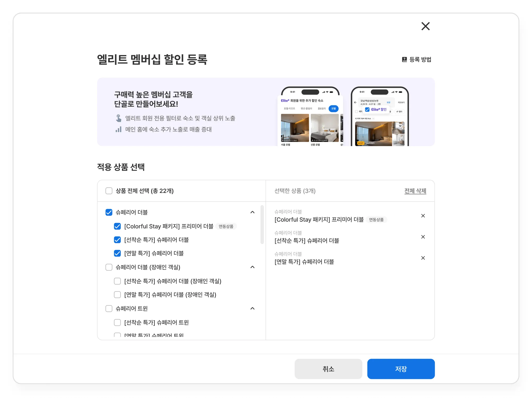
Task: Uncheck the 슈페리어 더블 group checkbox
Action: (109, 212)
